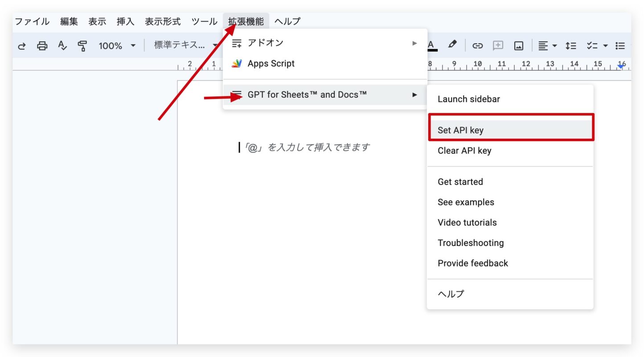Choose Launch sidebar
The image size is (644, 357).
(510, 99)
